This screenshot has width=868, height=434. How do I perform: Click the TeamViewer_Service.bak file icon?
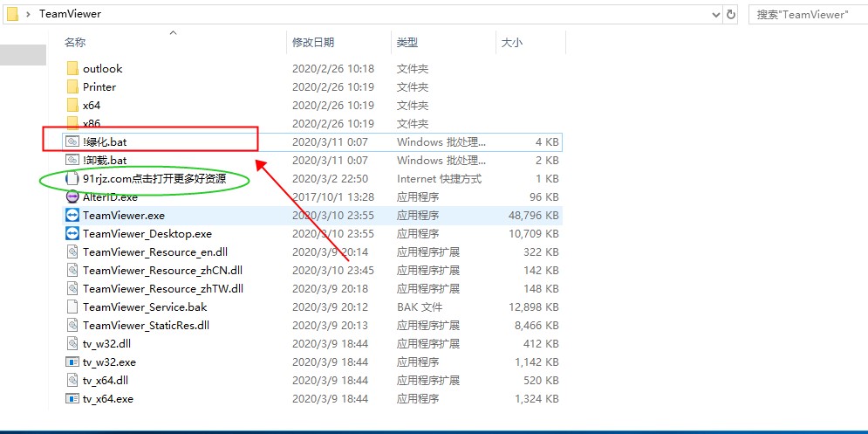click(72, 307)
